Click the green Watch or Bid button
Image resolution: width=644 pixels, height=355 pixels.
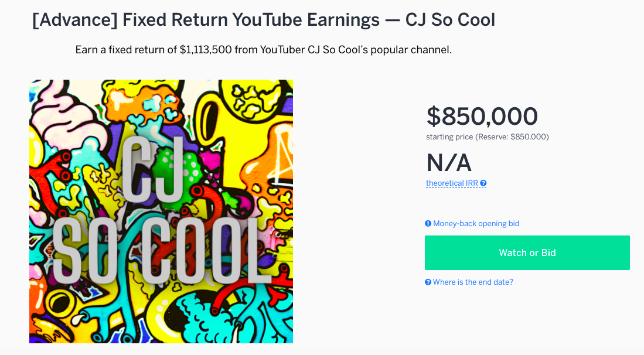[x=527, y=253]
